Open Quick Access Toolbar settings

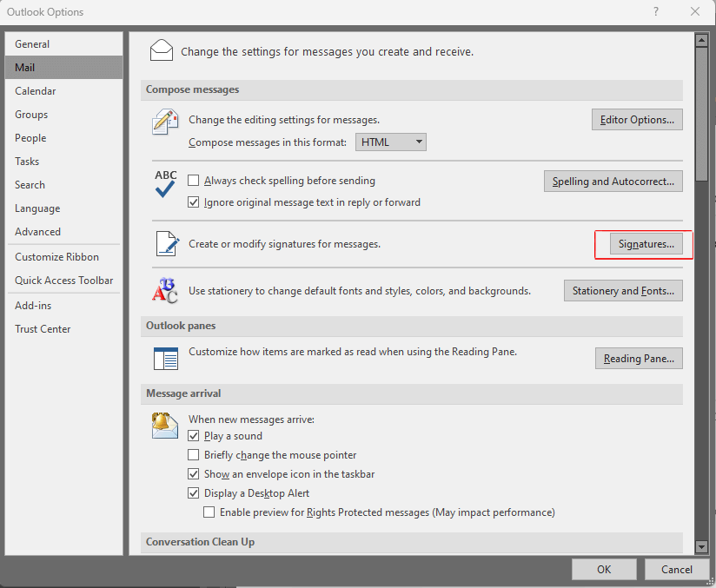point(64,281)
